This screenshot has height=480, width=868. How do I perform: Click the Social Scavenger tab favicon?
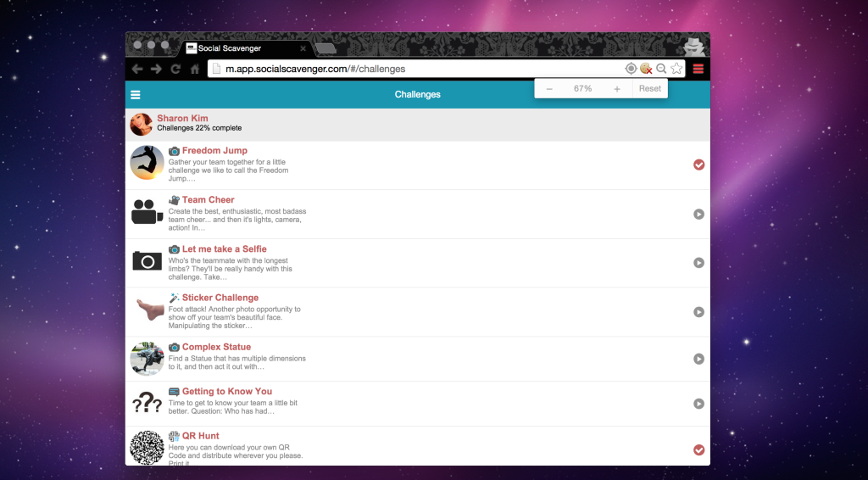click(191, 48)
